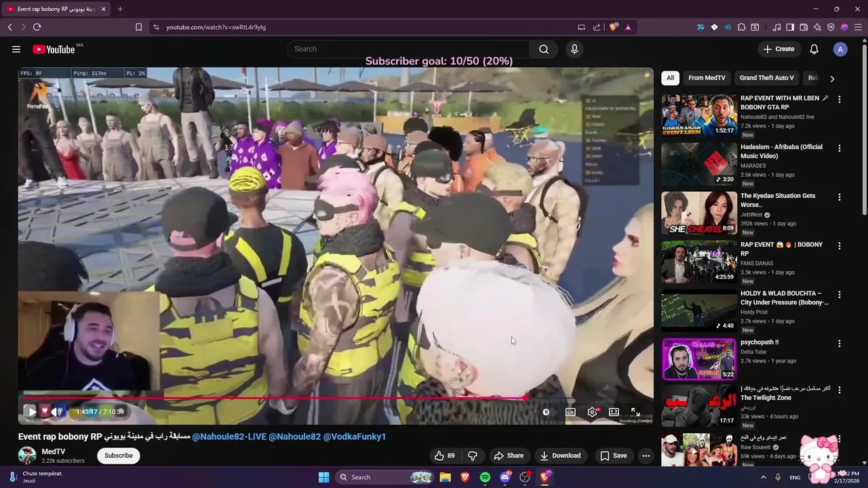Open extensions puzzle icon

741,27
